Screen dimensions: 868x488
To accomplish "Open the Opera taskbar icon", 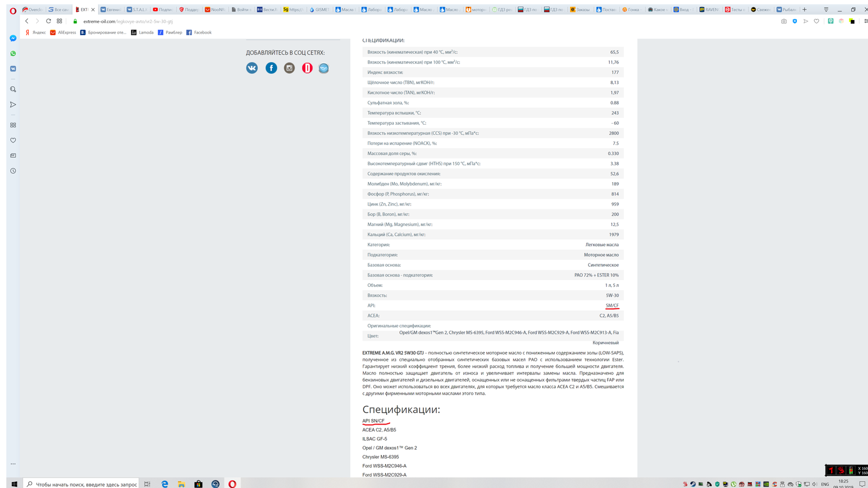I will (x=232, y=484).
